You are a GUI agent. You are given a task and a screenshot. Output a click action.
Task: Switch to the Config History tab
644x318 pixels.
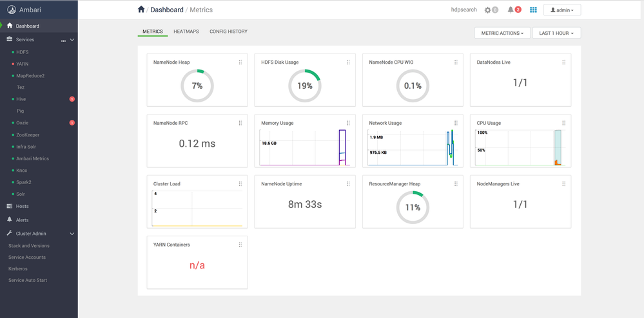228,32
